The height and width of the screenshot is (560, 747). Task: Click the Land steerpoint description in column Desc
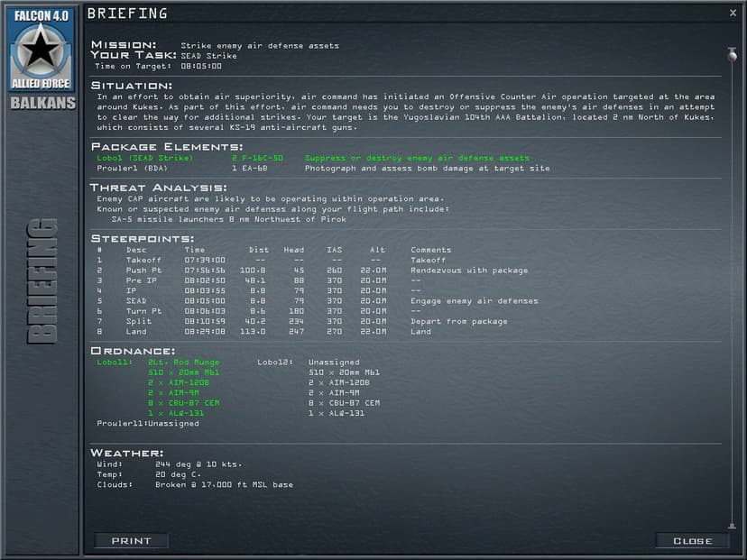136,332
